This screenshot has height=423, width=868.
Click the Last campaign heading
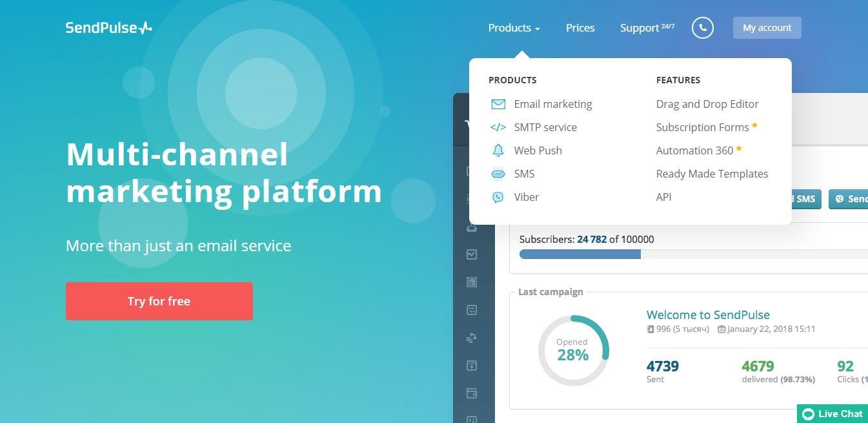pos(550,292)
